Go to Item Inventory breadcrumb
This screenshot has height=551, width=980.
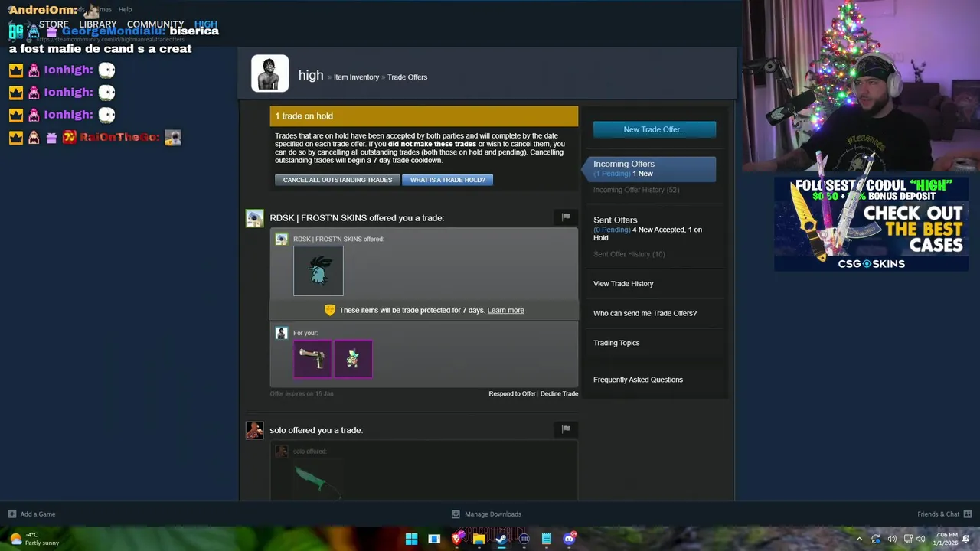[356, 77]
